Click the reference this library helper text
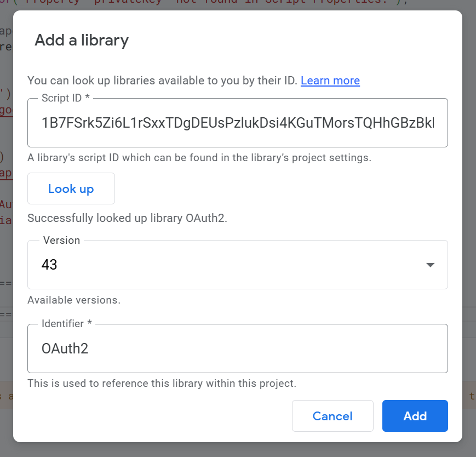 point(162,384)
